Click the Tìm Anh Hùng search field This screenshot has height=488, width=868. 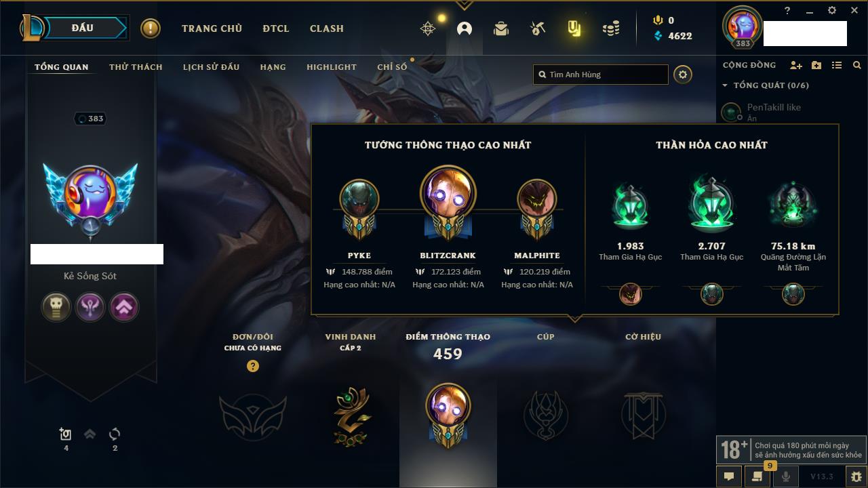pyautogui.click(x=601, y=75)
